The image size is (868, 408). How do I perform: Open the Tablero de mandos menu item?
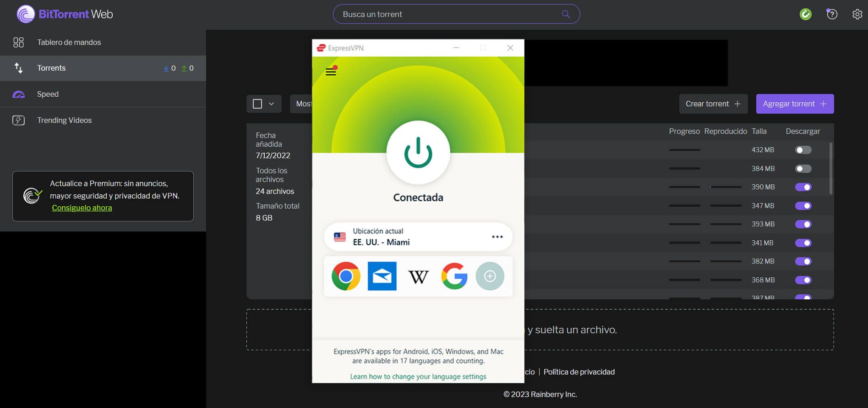(x=103, y=42)
